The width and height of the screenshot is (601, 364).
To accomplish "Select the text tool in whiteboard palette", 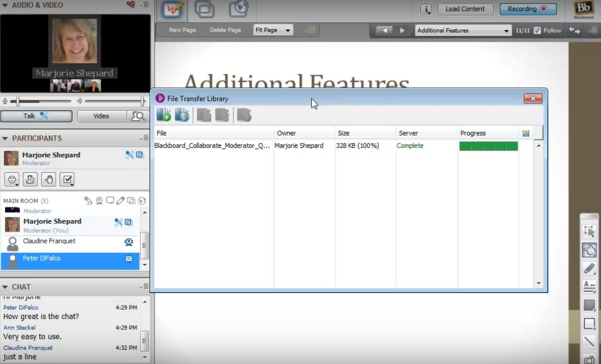I will coord(589,287).
